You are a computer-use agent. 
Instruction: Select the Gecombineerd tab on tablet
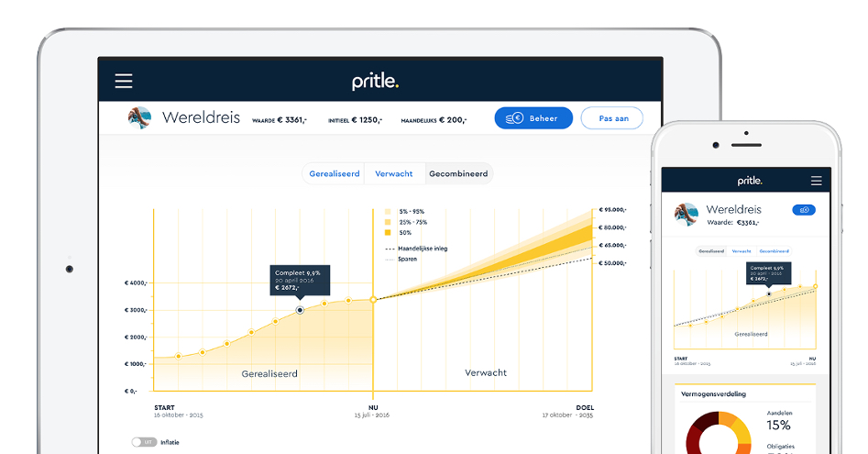459,173
